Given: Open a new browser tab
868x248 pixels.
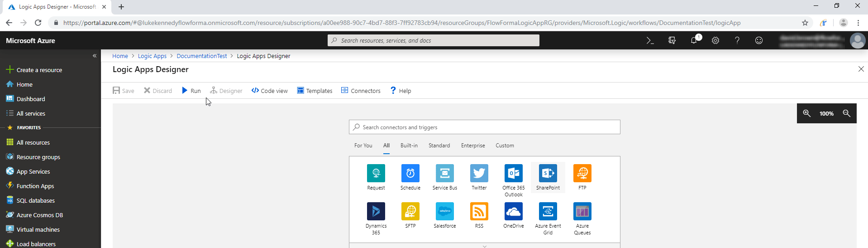Looking at the screenshot, I should (x=121, y=7).
